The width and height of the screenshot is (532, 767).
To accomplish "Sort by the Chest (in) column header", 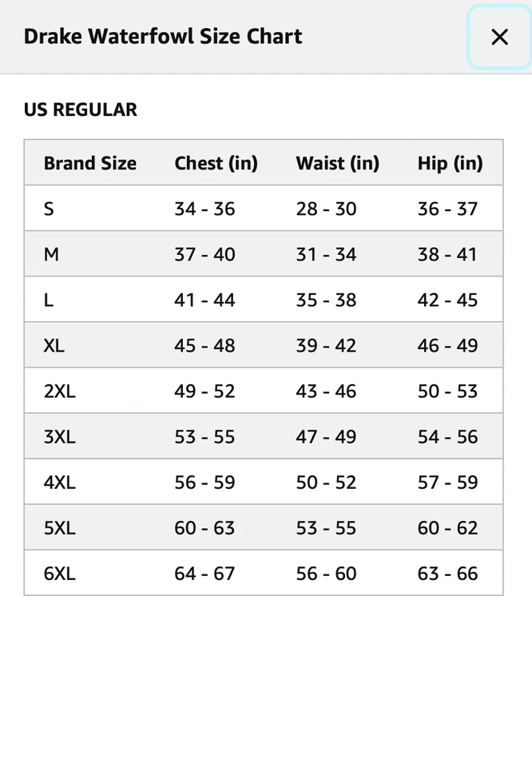I will (x=216, y=163).
